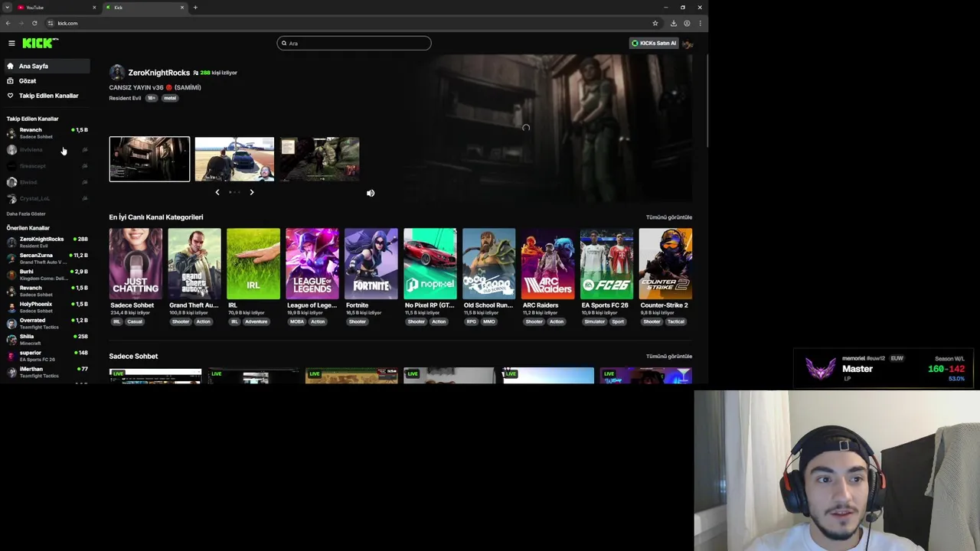This screenshot has height=551, width=980.
Task: Open No Pixel RP category card
Action: pos(430,263)
